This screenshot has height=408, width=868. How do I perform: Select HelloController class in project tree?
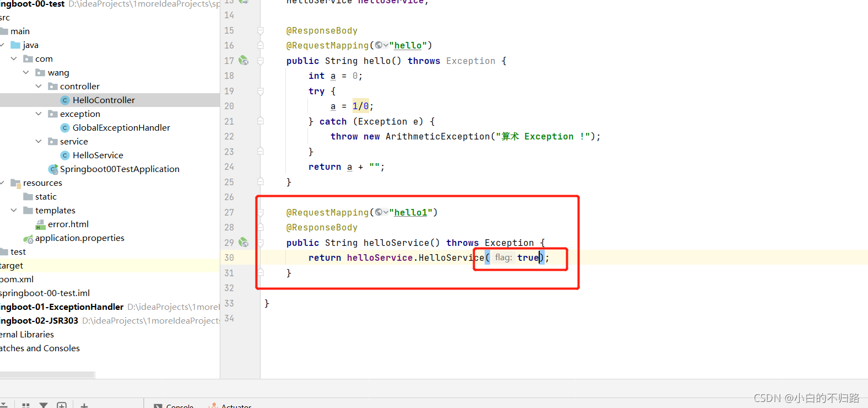[x=104, y=100]
